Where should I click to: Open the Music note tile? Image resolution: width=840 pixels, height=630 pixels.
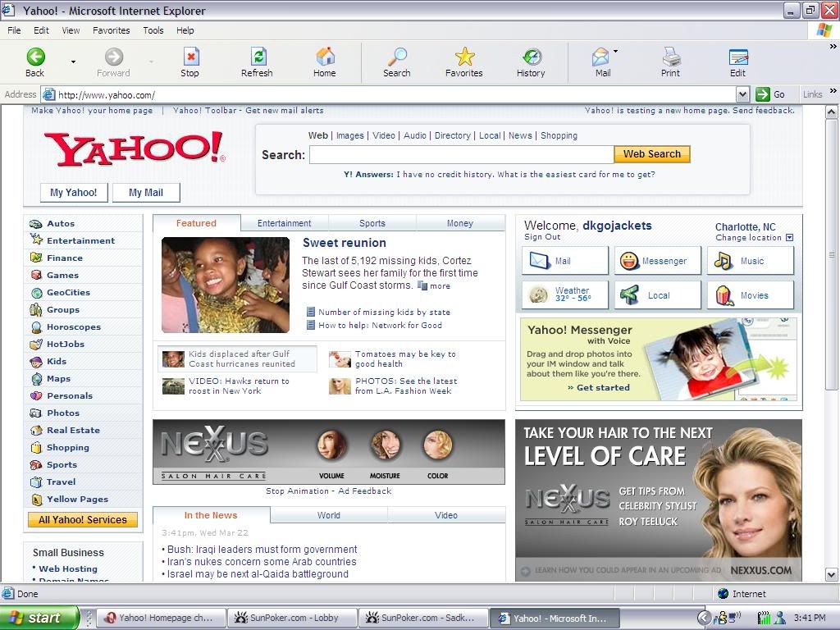[751, 261]
